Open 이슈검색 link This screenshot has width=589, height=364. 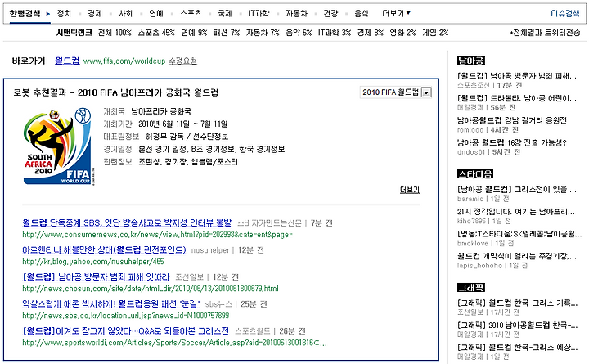[x=565, y=14]
